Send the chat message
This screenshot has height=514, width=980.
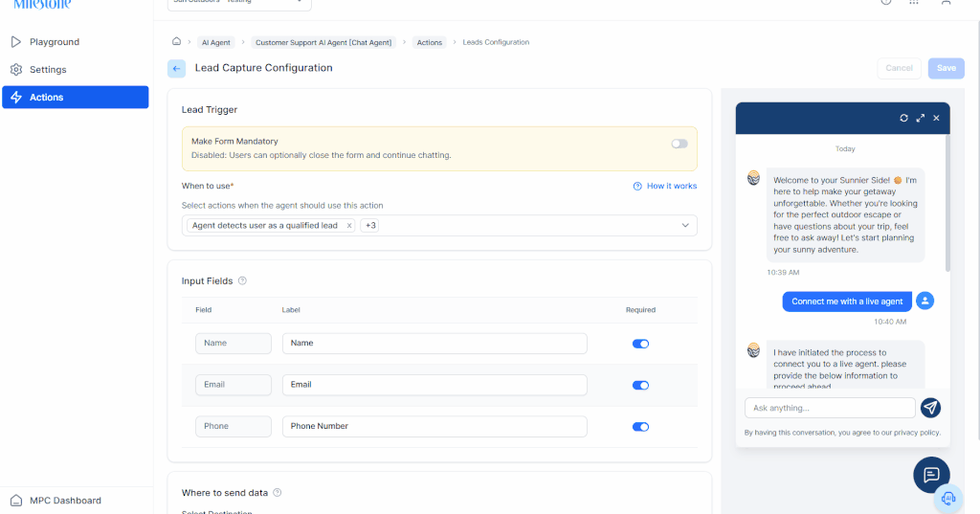pyautogui.click(x=930, y=408)
